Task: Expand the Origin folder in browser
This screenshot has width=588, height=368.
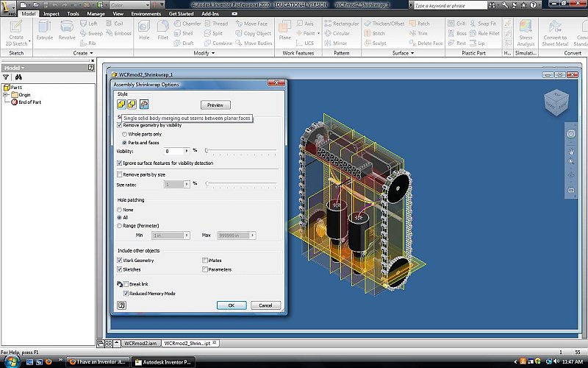Action: (x=6, y=95)
